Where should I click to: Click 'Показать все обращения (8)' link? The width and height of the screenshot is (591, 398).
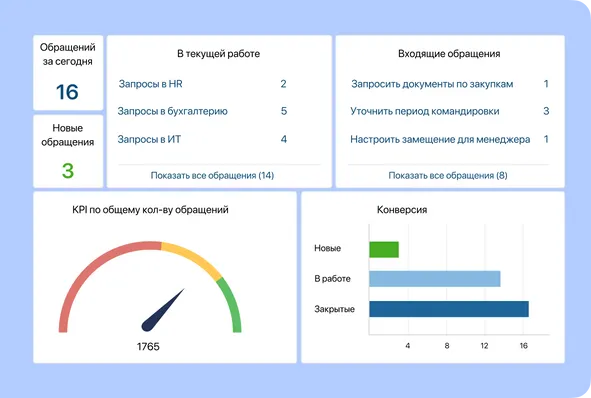[x=448, y=175]
